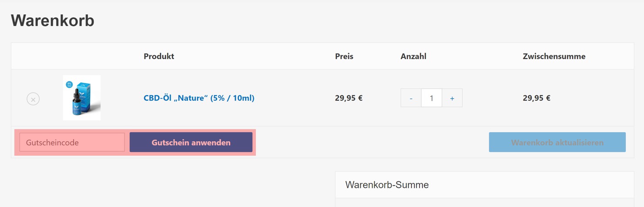
Task: Click the Anzahl column header
Action: [413, 56]
